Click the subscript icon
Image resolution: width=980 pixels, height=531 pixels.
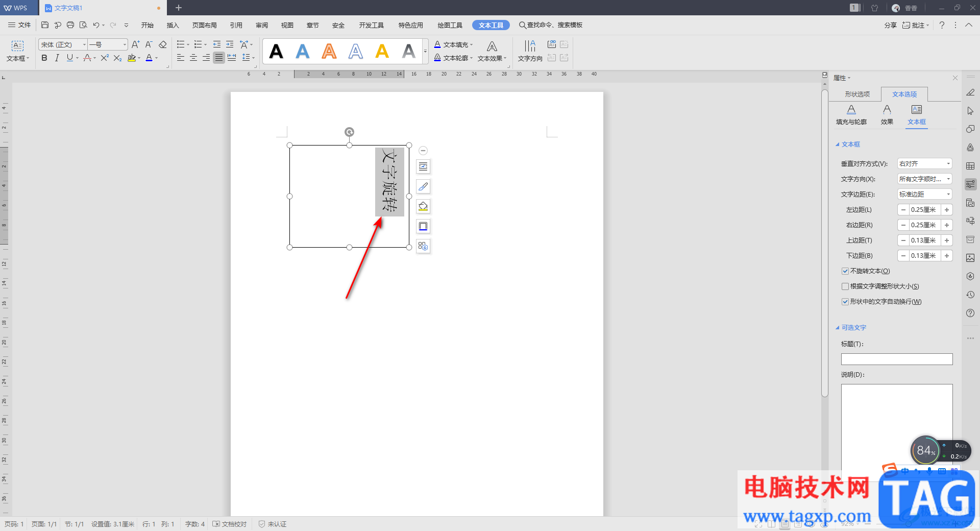117,58
